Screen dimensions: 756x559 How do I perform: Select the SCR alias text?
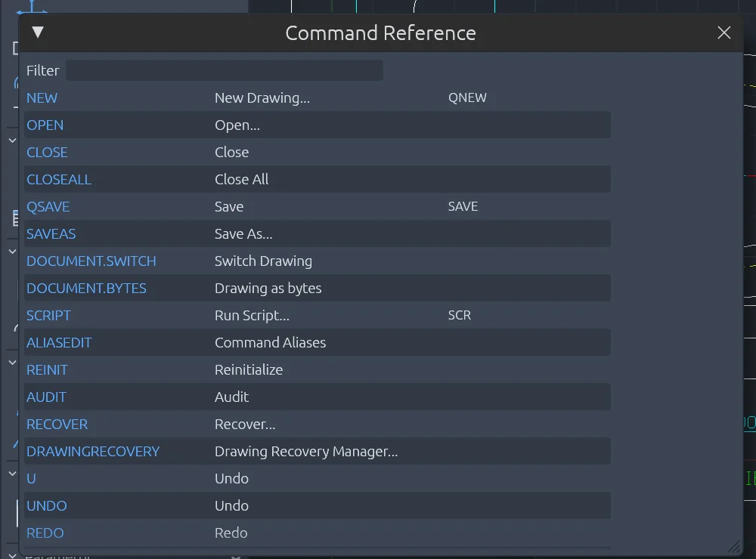pos(460,315)
